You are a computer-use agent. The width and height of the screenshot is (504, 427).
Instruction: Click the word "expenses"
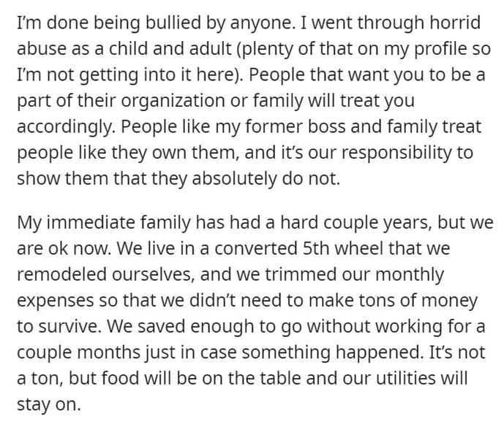tap(55, 301)
